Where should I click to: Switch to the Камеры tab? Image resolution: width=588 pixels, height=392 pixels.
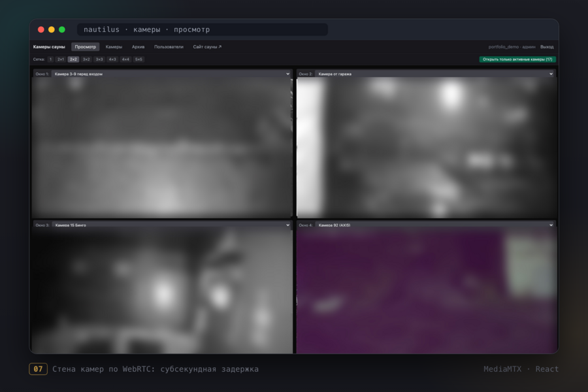[x=114, y=47]
